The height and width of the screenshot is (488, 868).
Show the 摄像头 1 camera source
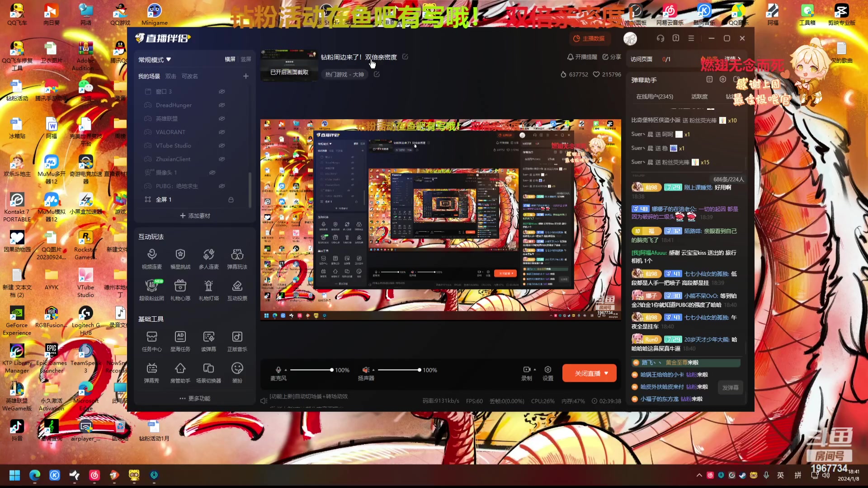click(212, 173)
